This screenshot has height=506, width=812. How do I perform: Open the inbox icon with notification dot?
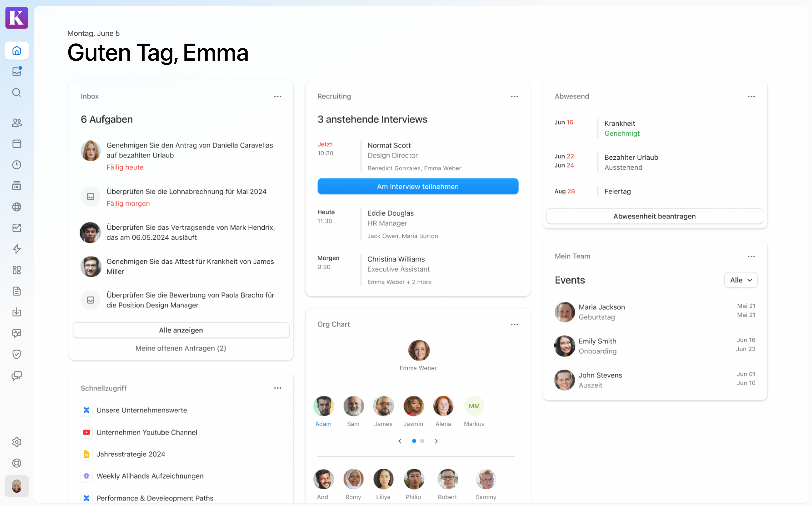pyautogui.click(x=16, y=72)
